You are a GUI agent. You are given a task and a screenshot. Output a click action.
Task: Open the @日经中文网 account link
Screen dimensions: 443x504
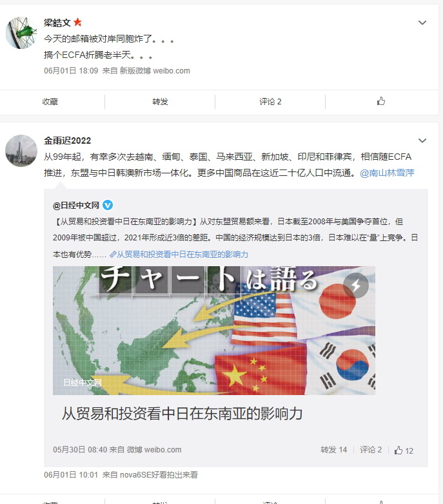click(76, 206)
